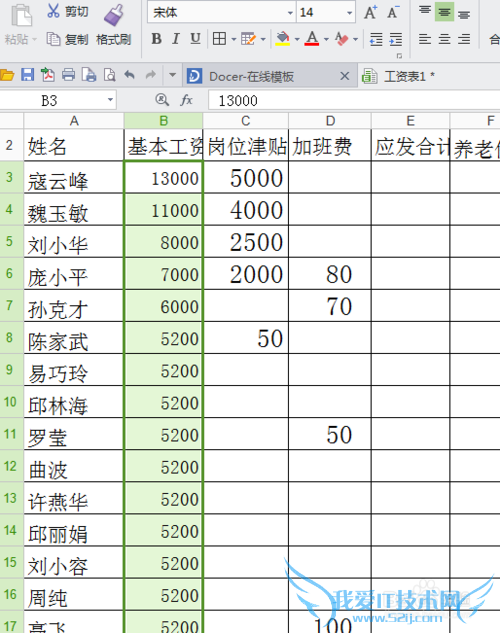
Task: Toggle Underline formatting
Action: (x=195, y=39)
